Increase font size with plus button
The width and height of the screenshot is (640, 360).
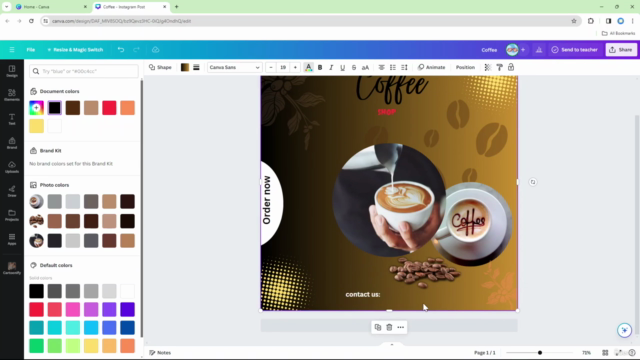(x=295, y=67)
